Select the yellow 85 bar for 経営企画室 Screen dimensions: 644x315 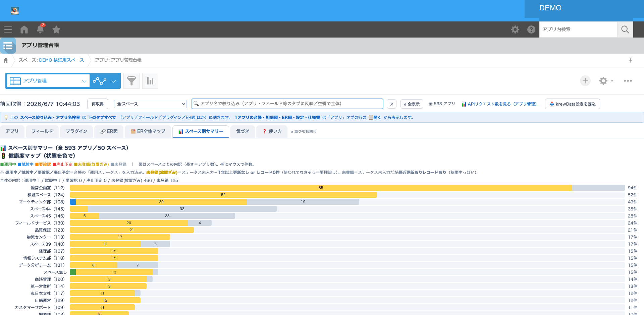pyautogui.click(x=321, y=188)
